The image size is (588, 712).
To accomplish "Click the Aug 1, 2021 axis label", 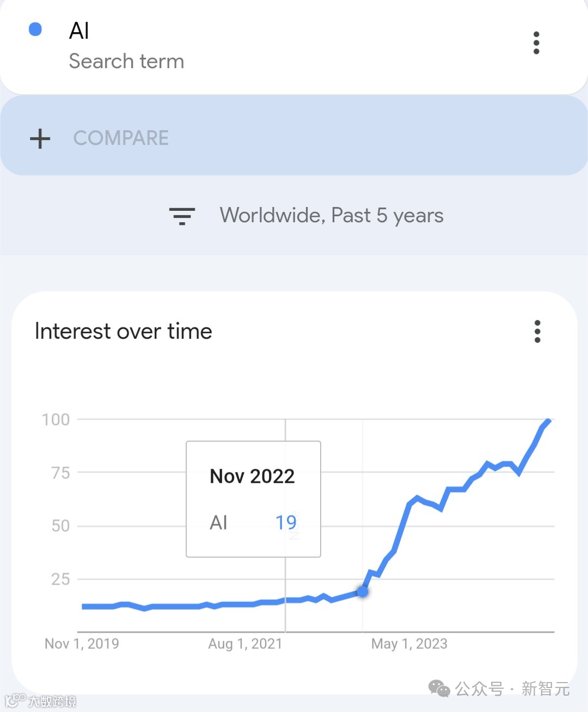I will [245, 644].
